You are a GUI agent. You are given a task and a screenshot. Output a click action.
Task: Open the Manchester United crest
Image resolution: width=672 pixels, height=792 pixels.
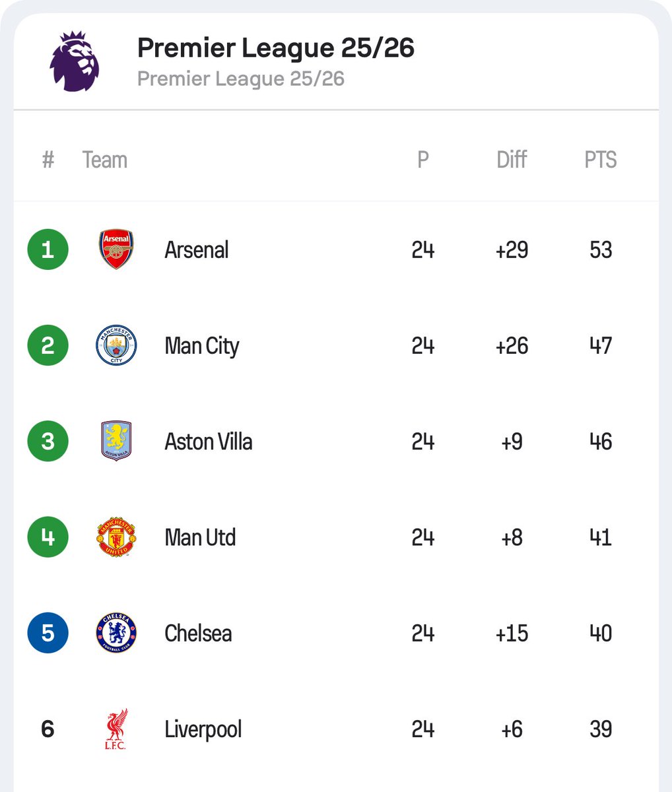click(x=116, y=537)
